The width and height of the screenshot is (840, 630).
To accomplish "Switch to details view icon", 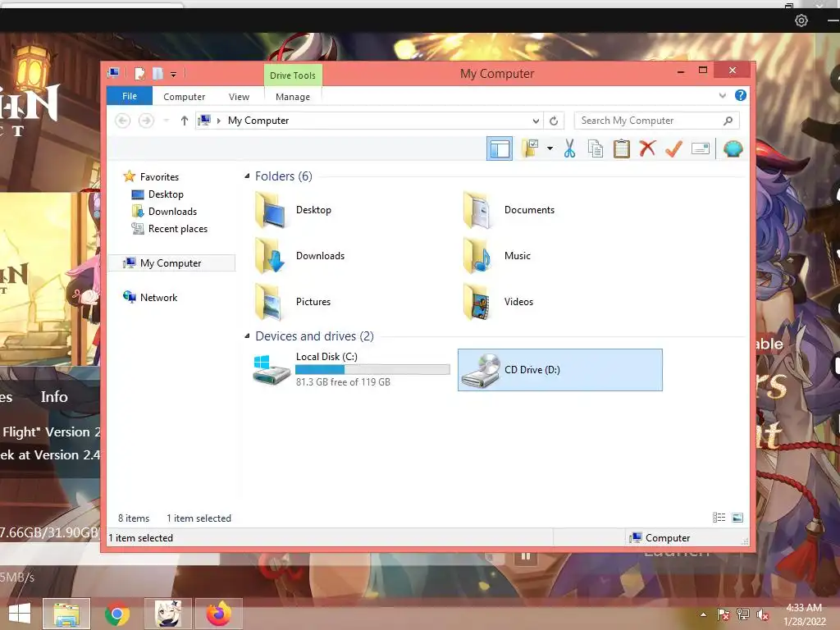I will click(x=719, y=517).
